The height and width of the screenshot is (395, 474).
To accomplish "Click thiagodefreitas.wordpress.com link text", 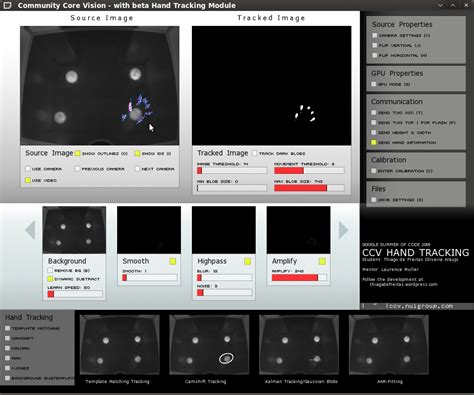I will pyautogui.click(x=403, y=284).
